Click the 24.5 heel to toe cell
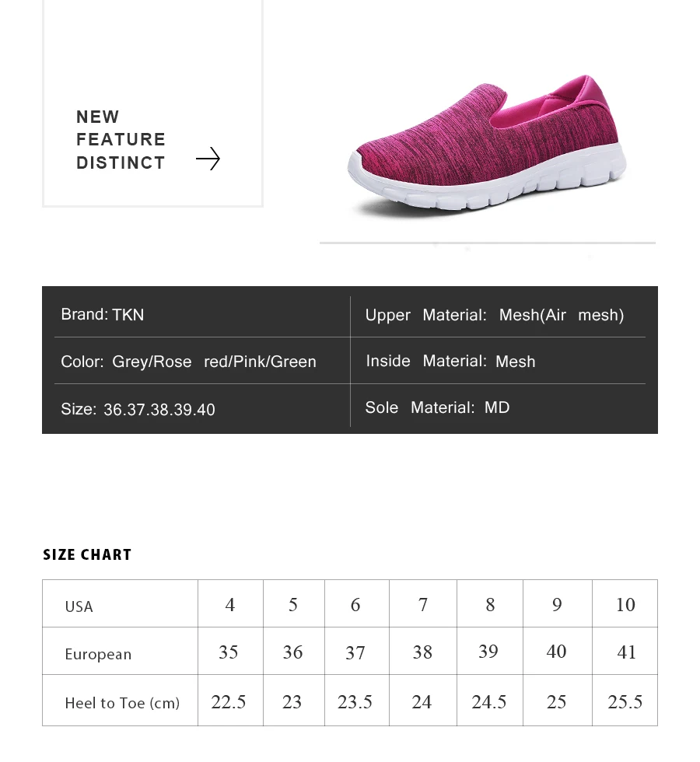The height and width of the screenshot is (762, 700). pyautogui.click(x=490, y=701)
